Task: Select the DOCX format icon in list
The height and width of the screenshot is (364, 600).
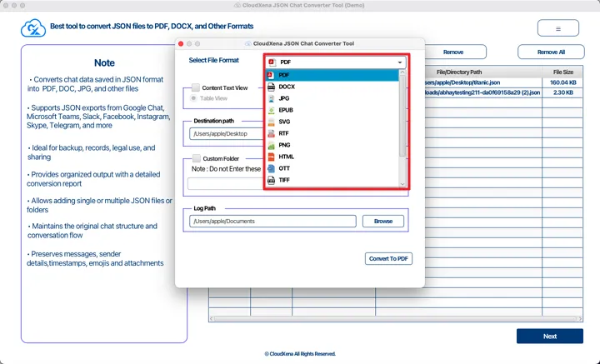Action: click(272, 87)
